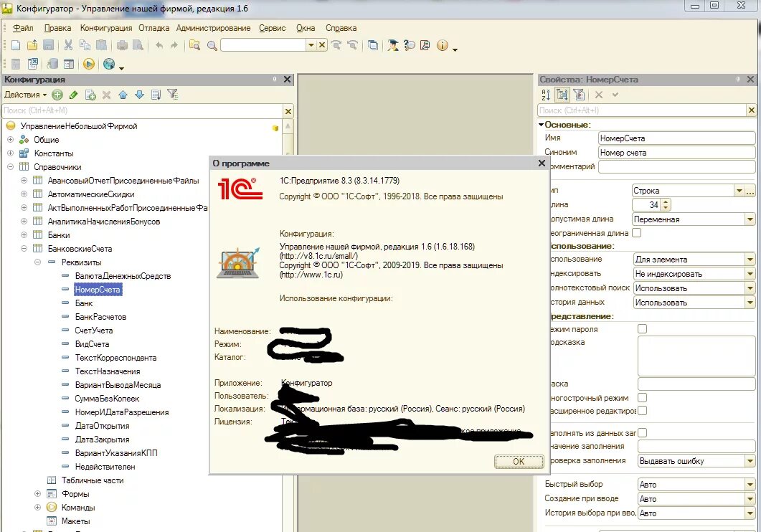This screenshot has height=532, width=761.
Task: Collapse the БанковскиеСчета node
Action: (x=24, y=248)
